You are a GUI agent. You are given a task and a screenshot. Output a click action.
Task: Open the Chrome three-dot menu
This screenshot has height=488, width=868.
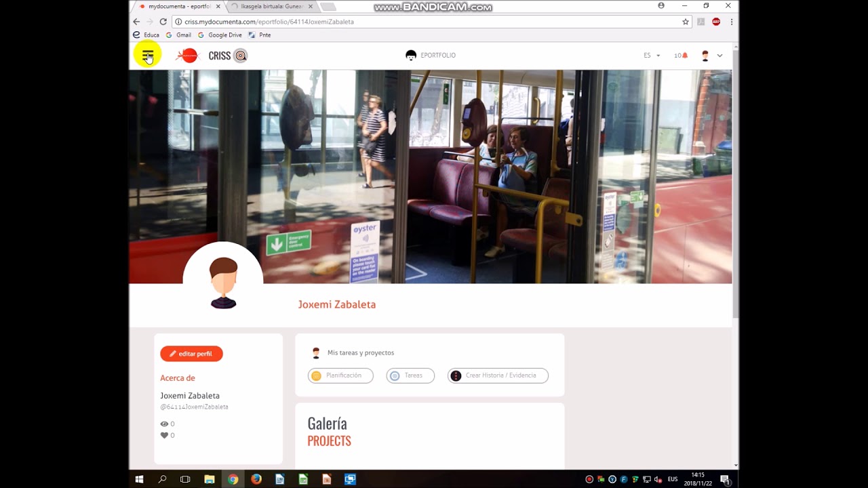click(x=732, y=22)
